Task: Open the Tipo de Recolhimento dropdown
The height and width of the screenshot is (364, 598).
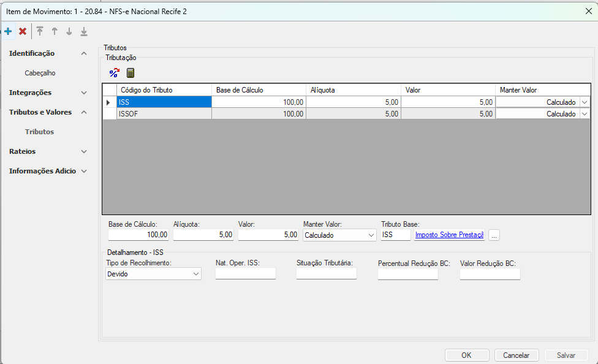Action: [153, 274]
